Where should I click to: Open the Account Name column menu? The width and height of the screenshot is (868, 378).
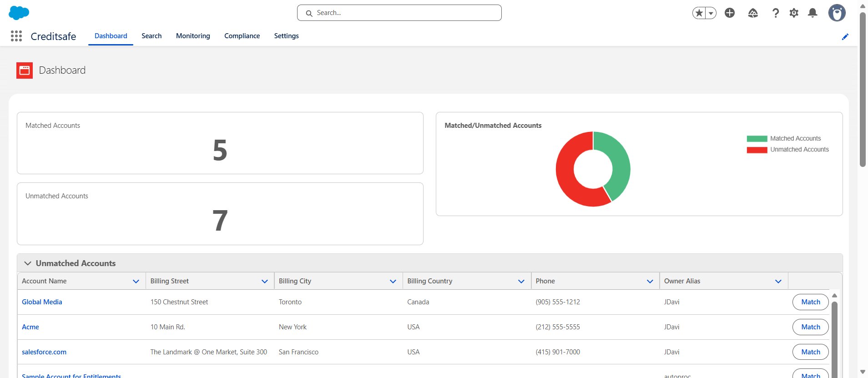click(136, 282)
